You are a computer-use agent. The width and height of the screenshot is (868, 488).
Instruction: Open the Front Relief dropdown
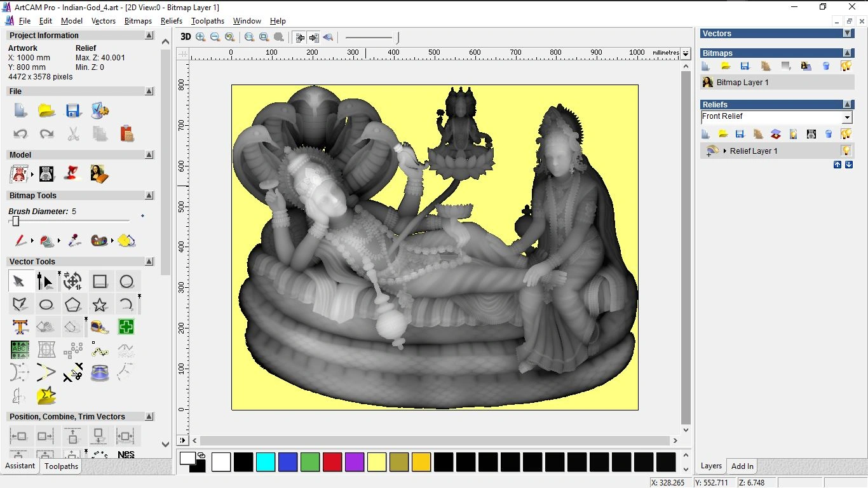pos(848,116)
